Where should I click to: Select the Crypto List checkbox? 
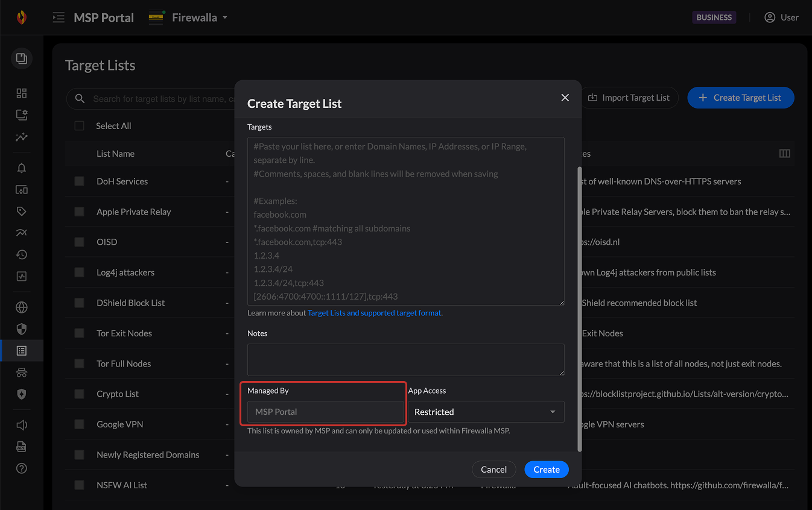80,394
